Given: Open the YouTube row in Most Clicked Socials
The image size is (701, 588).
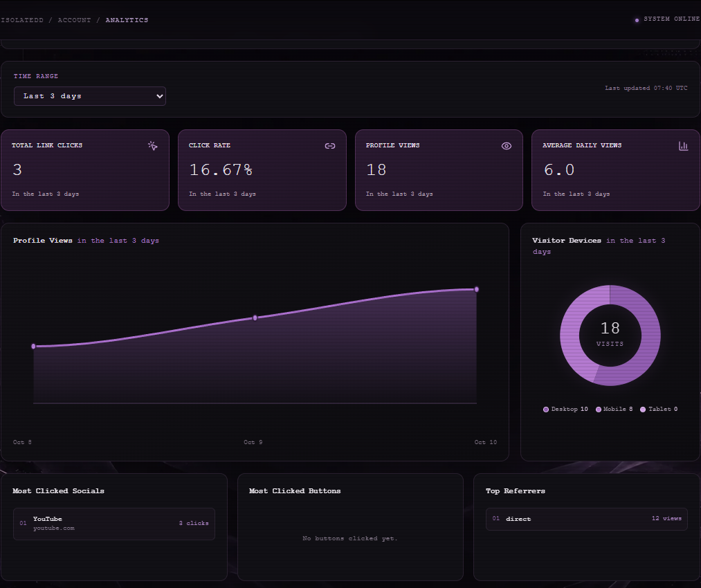Looking at the screenshot, I should tap(114, 524).
